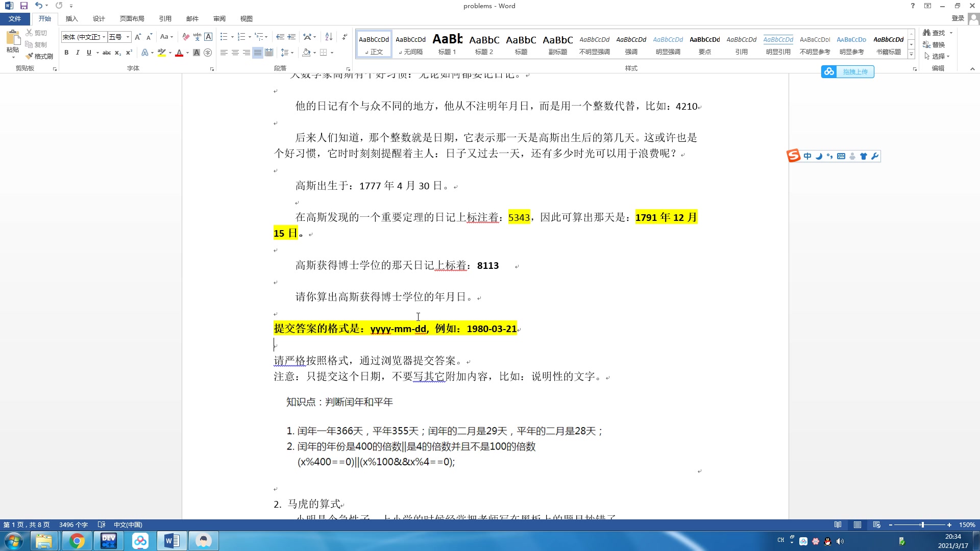Apply the 标题 1 heading style
Image resolution: width=980 pixels, height=551 pixels.
447,44
